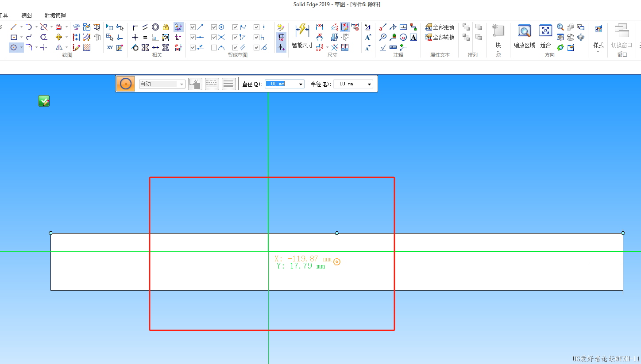Expand the Move tool dropdown arrow

[x=66, y=37]
